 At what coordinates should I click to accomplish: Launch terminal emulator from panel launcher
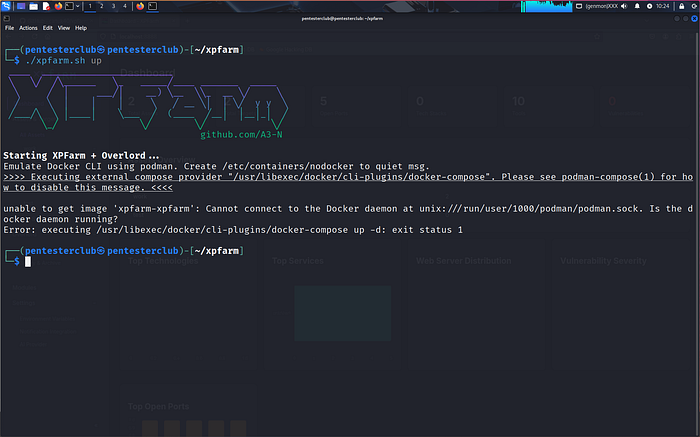coord(69,6)
